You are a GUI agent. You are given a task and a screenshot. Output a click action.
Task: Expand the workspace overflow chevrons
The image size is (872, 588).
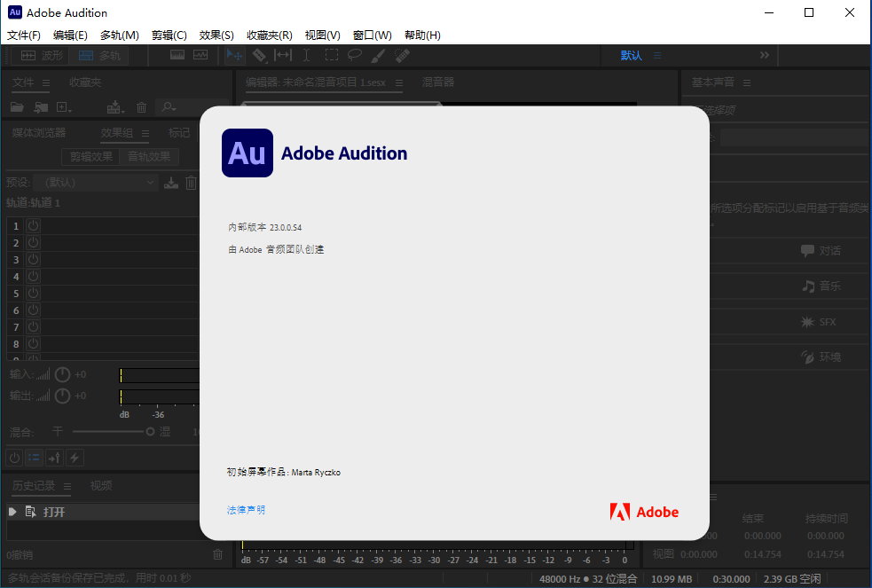[x=765, y=55]
